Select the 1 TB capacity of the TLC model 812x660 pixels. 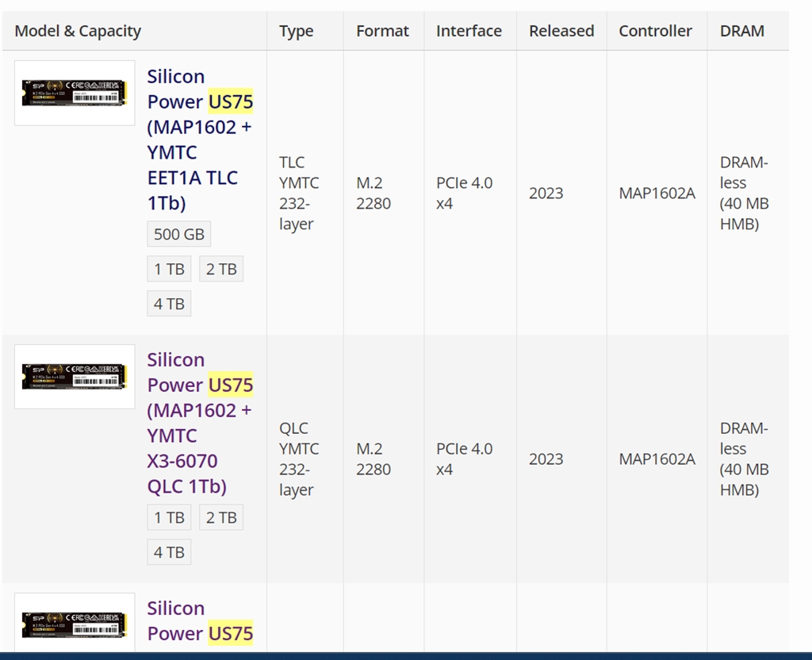point(169,269)
